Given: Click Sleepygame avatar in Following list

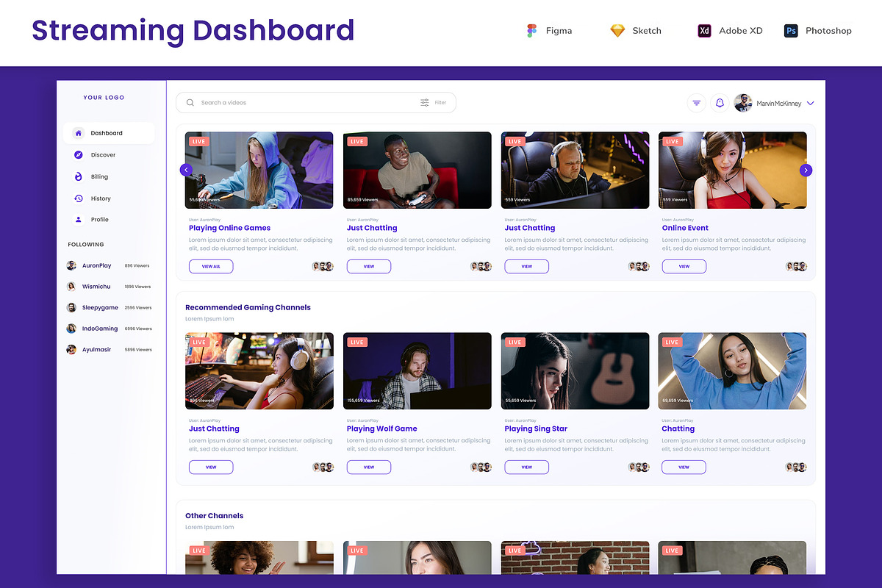Looking at the screenshot, I should pyautogui.click(x=71, y=308).
